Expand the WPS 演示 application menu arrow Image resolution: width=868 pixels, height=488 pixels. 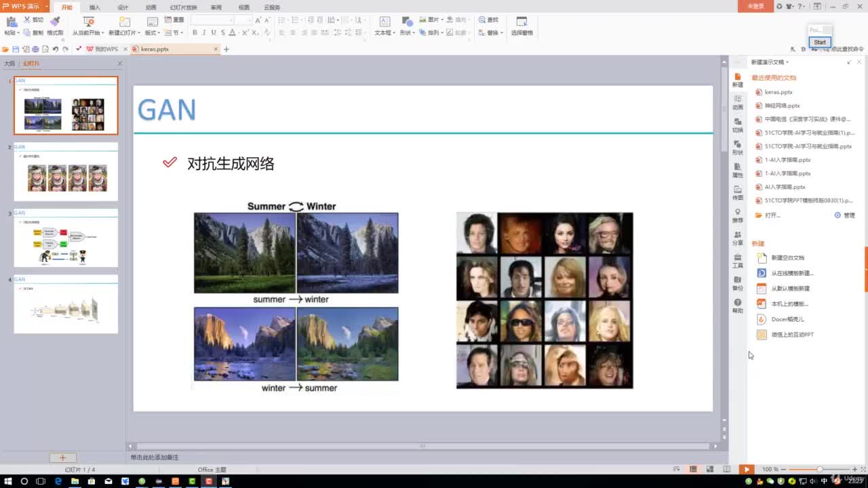coord(45,7)
